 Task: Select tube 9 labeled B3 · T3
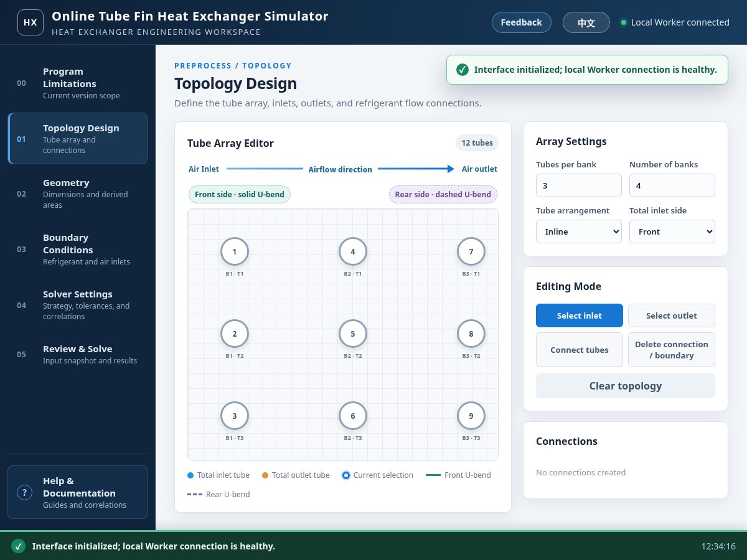pyautogui.click(x=471, y=416)
